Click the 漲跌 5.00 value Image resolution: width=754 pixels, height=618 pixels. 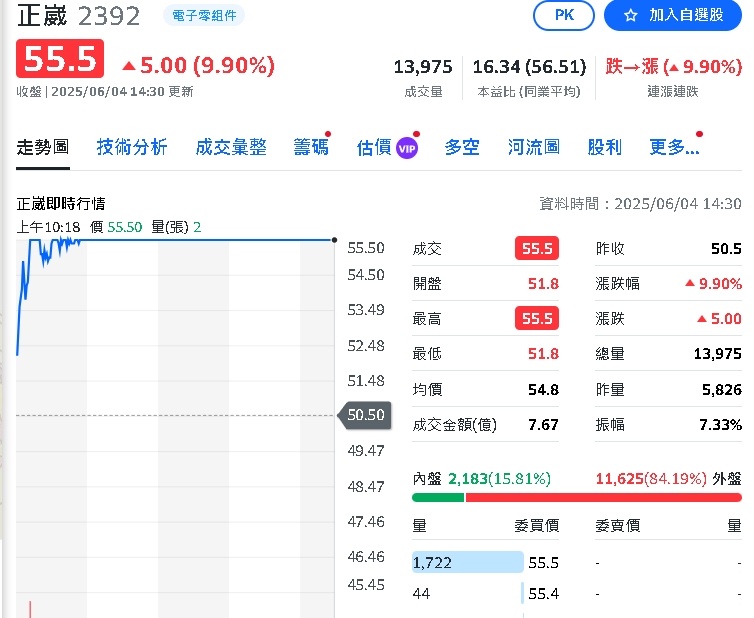coord(719,318)
